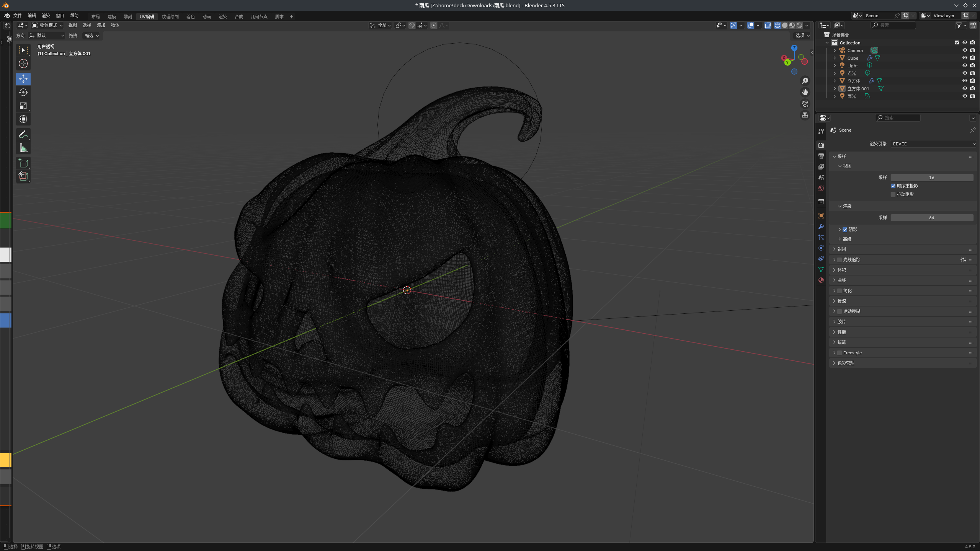
Task: Disable the 时序重投影 checkbox
Action: 893,186
